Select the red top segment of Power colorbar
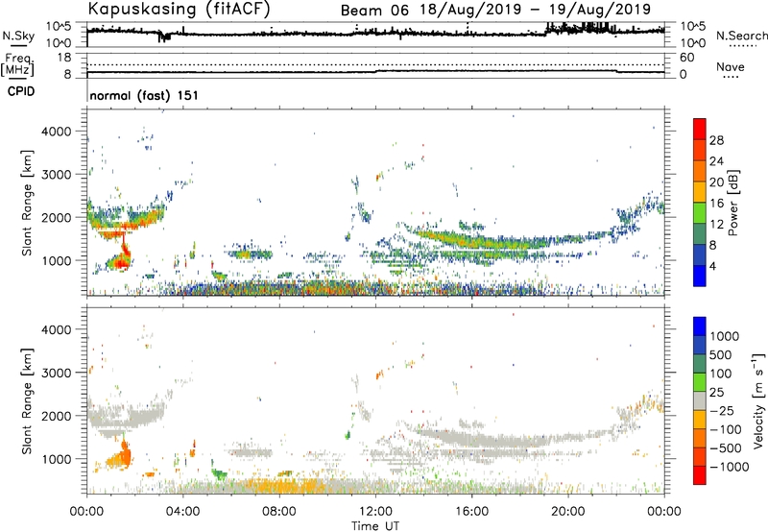The height and width of the screenshot is (532, 768). coord(700,129)
